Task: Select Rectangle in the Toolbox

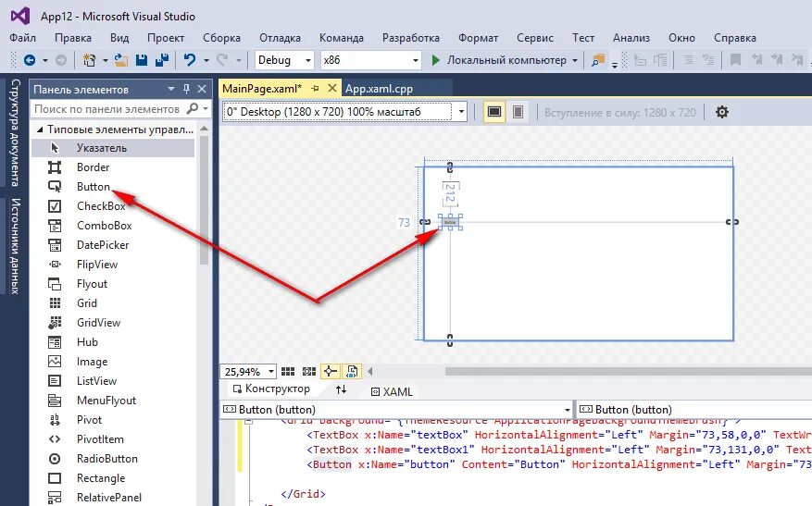Action: coord(113,478)
